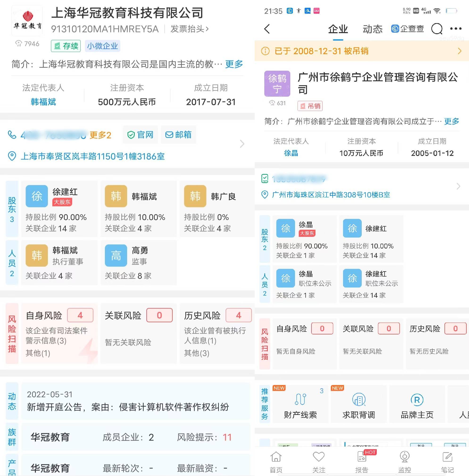Open chevron beside Shanghai contact info
The height and width of the screenshot is (476, 469).
(242, 144)
